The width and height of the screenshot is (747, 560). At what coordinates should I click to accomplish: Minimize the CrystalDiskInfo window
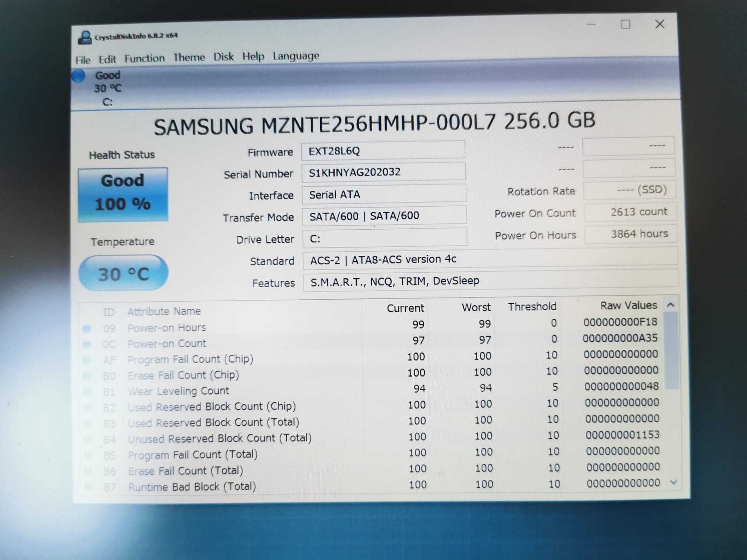pyautogui.click(x=591, y=25)
